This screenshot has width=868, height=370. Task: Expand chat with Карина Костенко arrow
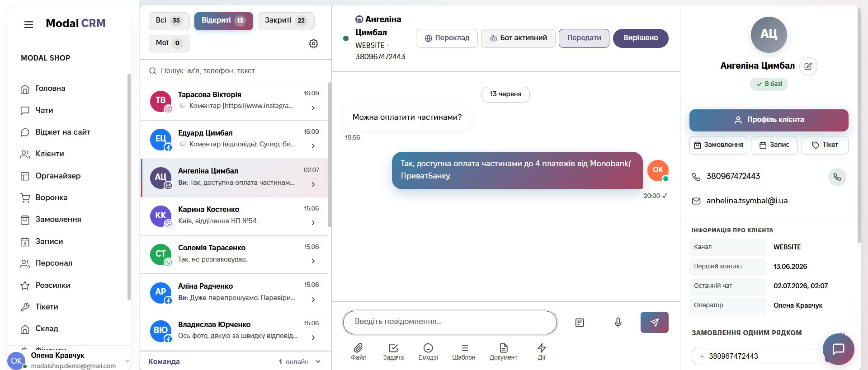point(313,223)
